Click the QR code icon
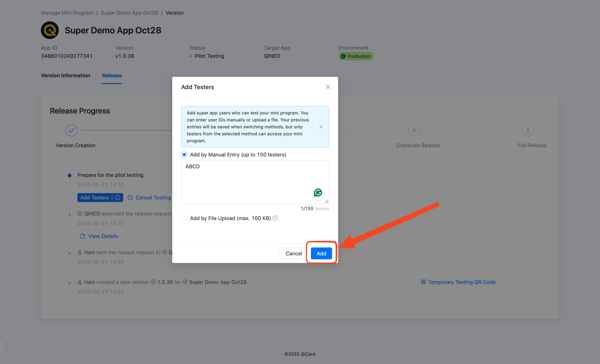This screenshot has height=364, width=600. [x=423, y=282]
